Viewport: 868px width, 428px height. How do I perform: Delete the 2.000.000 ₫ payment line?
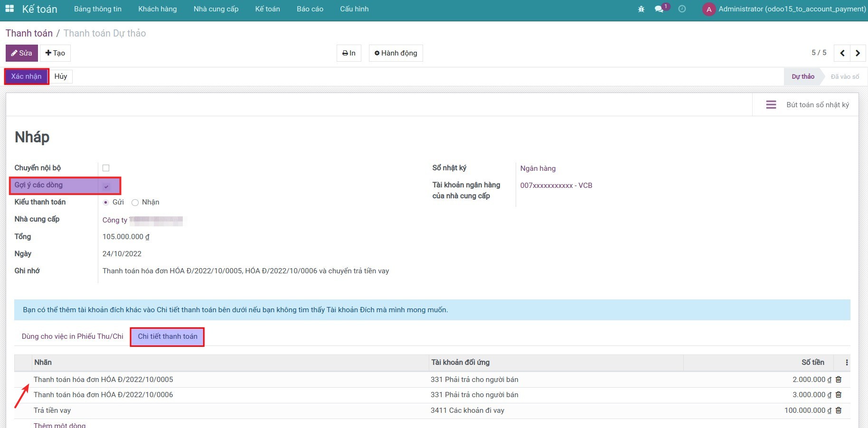click(x=839, y=380)
